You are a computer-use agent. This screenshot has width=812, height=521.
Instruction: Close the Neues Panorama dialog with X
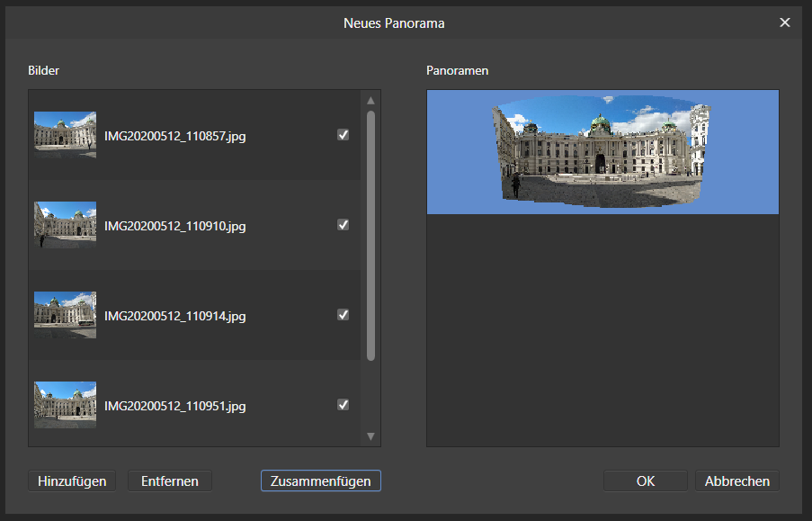(785, 22)
